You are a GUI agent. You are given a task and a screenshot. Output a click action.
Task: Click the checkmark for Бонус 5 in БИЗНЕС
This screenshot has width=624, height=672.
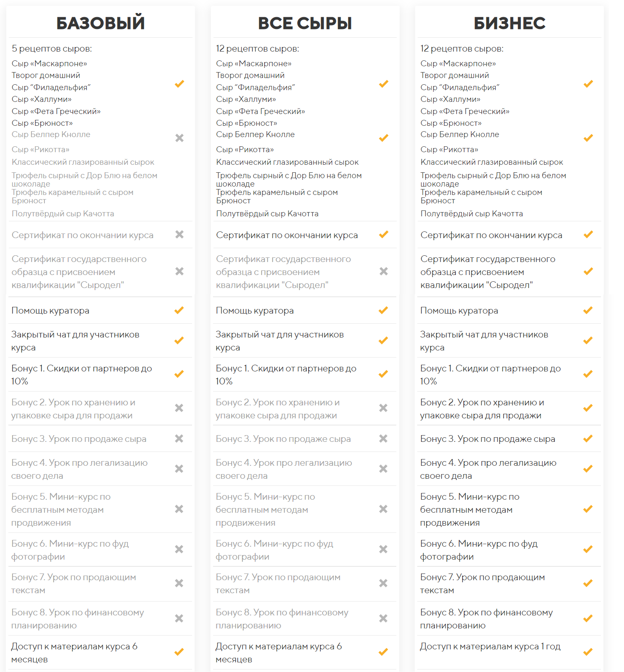[588, 509]
